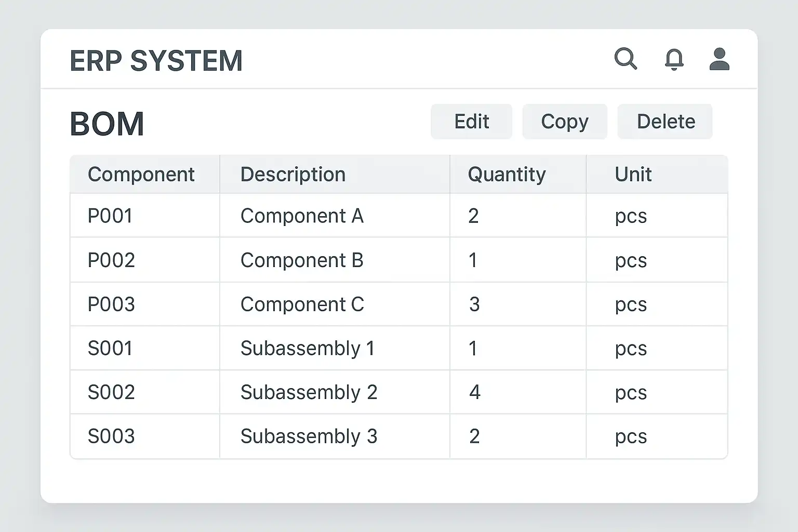Select the quantity 4 cell for S002
The width and height of the screenshot is (798, 532).
pyautogui.click(x=474, y=392)
